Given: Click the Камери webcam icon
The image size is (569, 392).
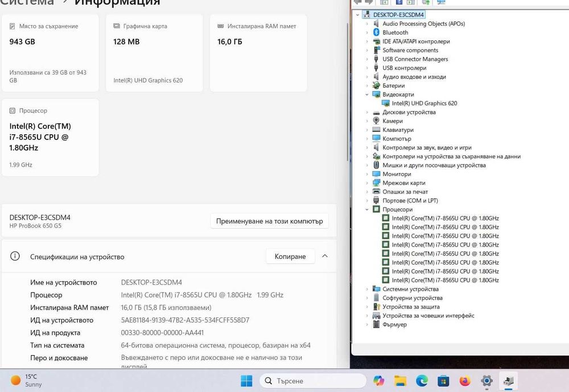Looking at the screenshot, I should tap(376, 121).
